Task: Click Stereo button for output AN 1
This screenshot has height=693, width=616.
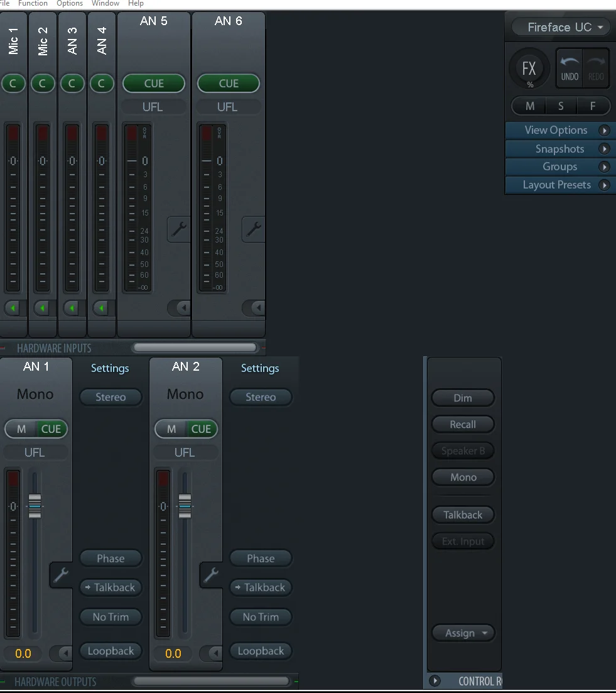Action: [111, 397]
